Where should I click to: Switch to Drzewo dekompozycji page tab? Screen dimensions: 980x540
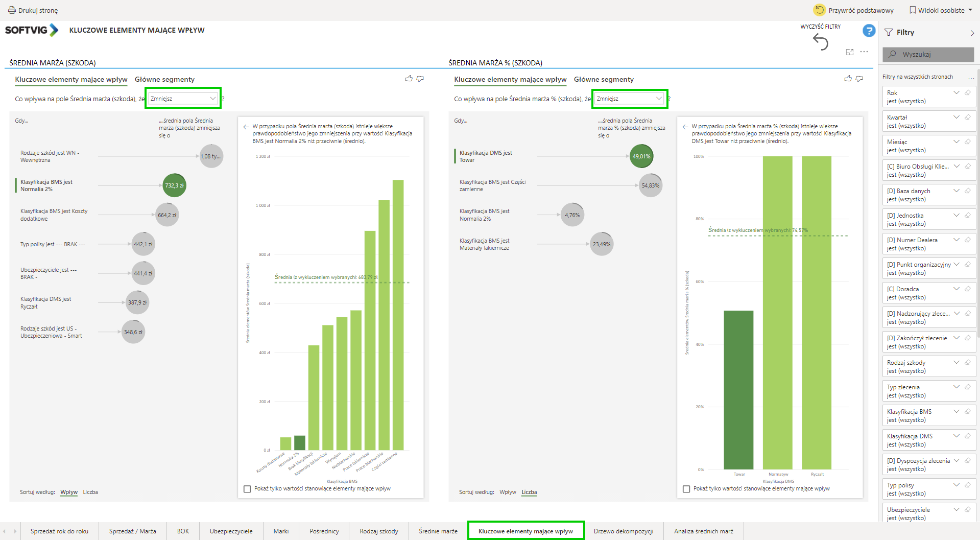click(623, 531)
